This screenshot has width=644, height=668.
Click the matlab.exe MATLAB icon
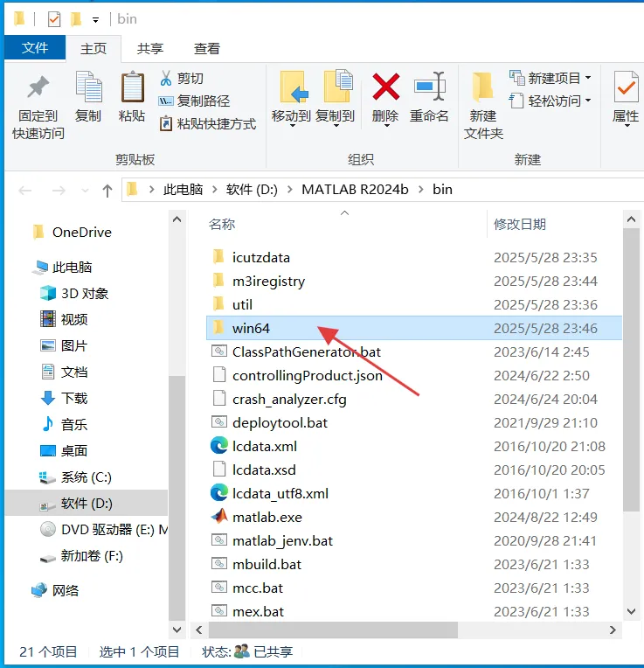tap(219, 517)
